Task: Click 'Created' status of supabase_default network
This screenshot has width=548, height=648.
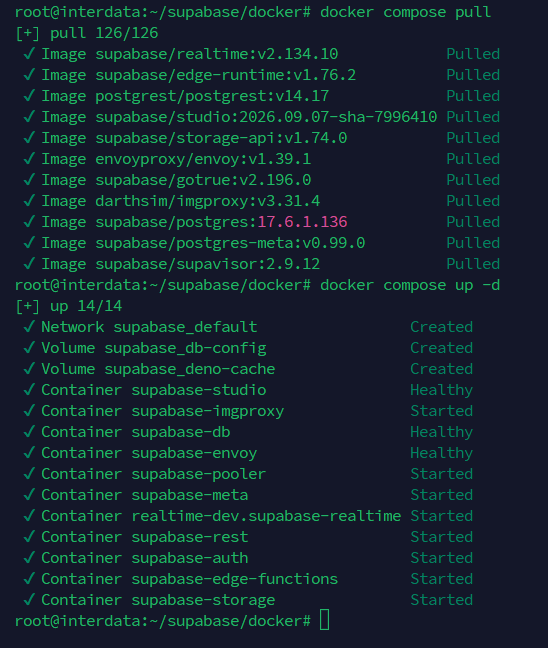Action: pyautogui.click(x=441, y=327)
